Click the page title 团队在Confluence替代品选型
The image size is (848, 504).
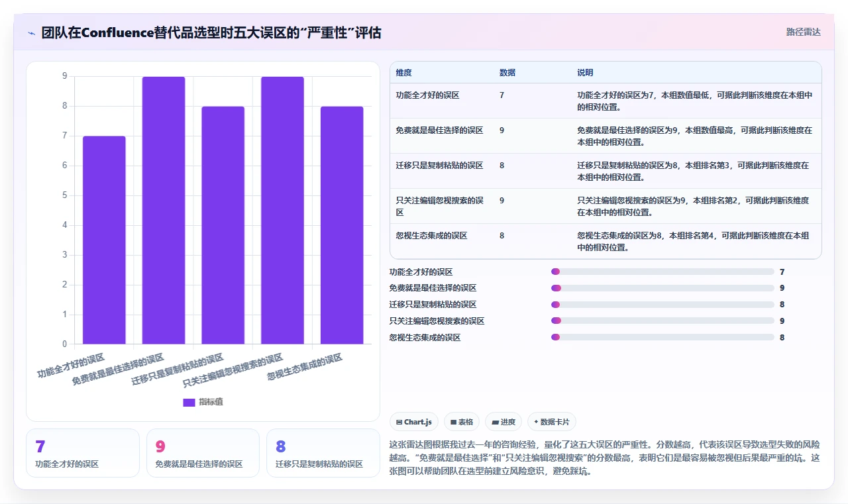click(x=211, y=32)
